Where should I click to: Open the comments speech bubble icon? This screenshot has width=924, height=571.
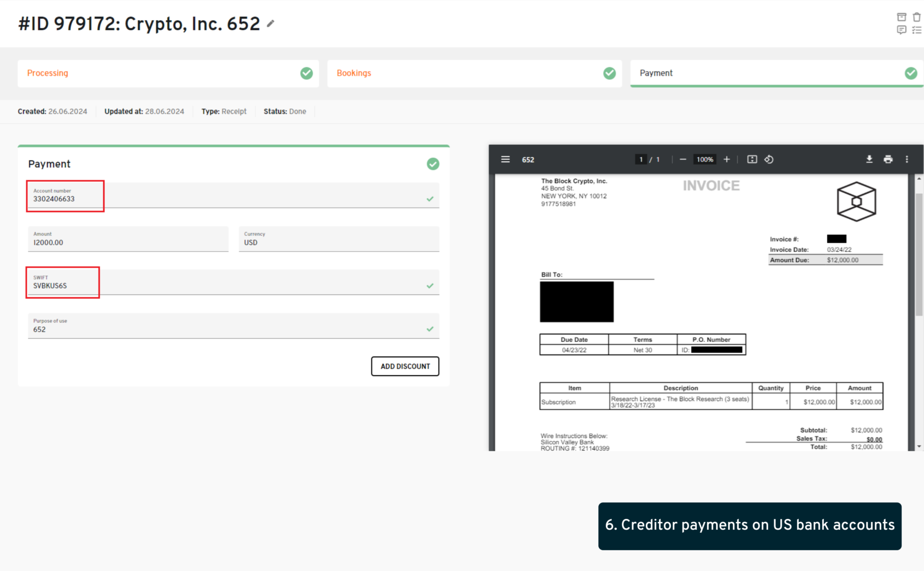901,30
